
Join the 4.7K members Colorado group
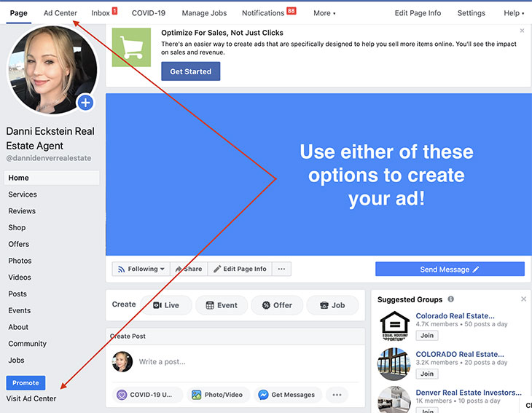pos(427,335)
